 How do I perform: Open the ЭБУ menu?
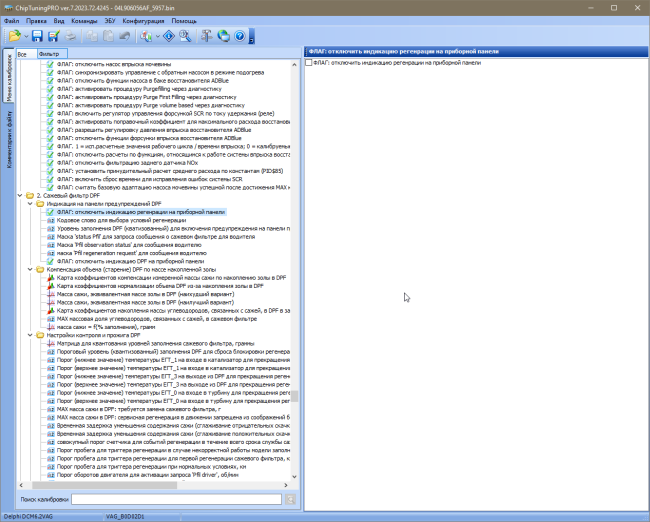pyautogui.click(x=110, y=21)
